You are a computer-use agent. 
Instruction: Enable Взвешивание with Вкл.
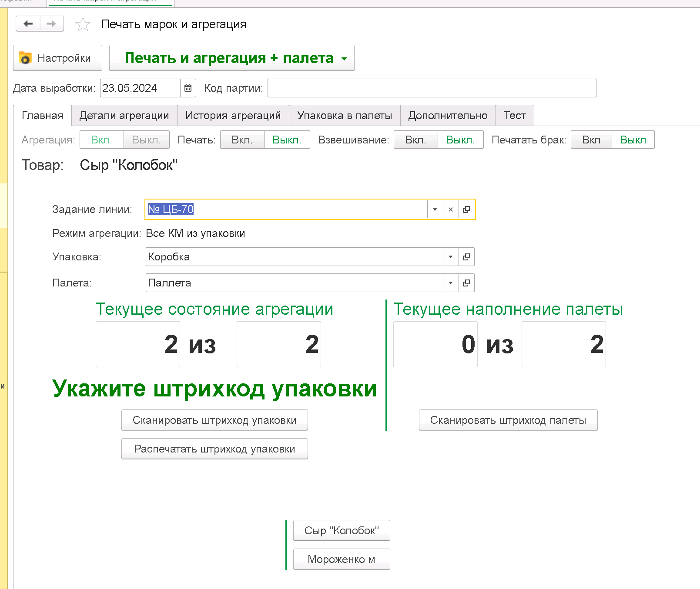click(x=416, y=140)
